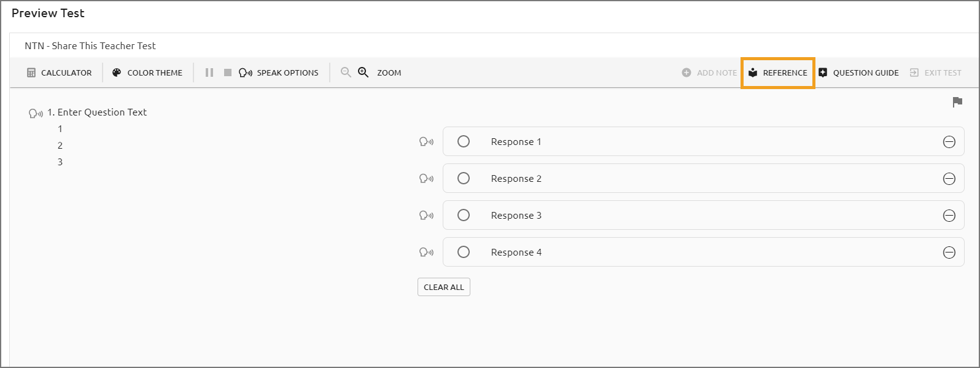The height and width of the screenshot is (368, 980).
Task: Flag this question for review
Action: (x=957, y=102)
